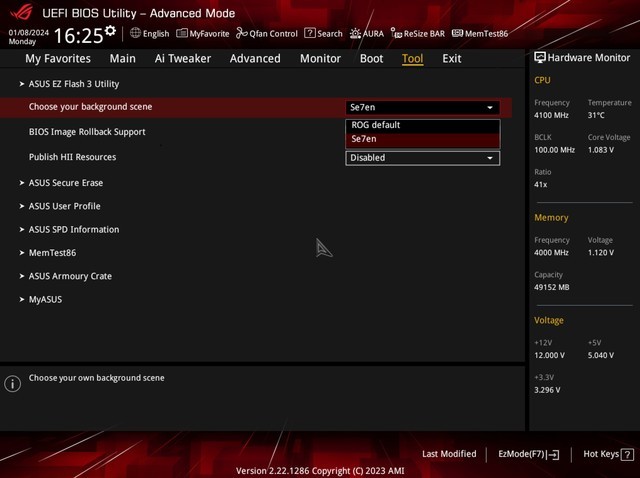This screenshot has height=478, width=640.
Task: Go to the Advanced tab
Action: point(255,58)
